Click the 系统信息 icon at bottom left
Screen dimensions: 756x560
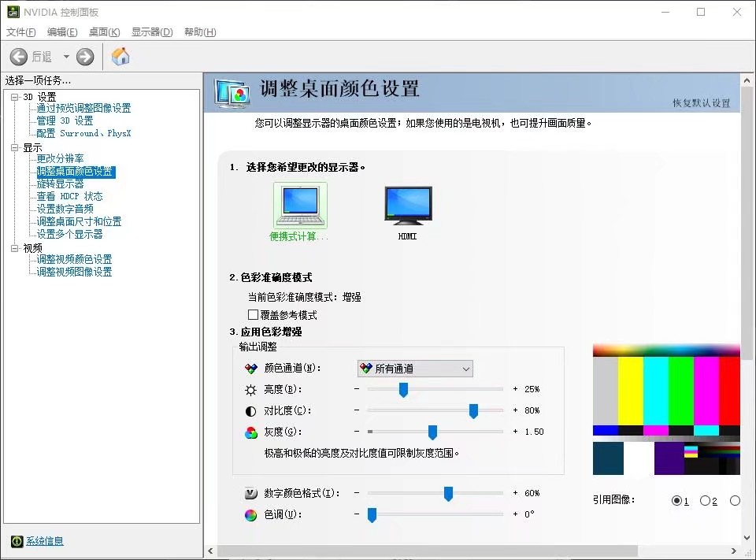click(17, 541)
